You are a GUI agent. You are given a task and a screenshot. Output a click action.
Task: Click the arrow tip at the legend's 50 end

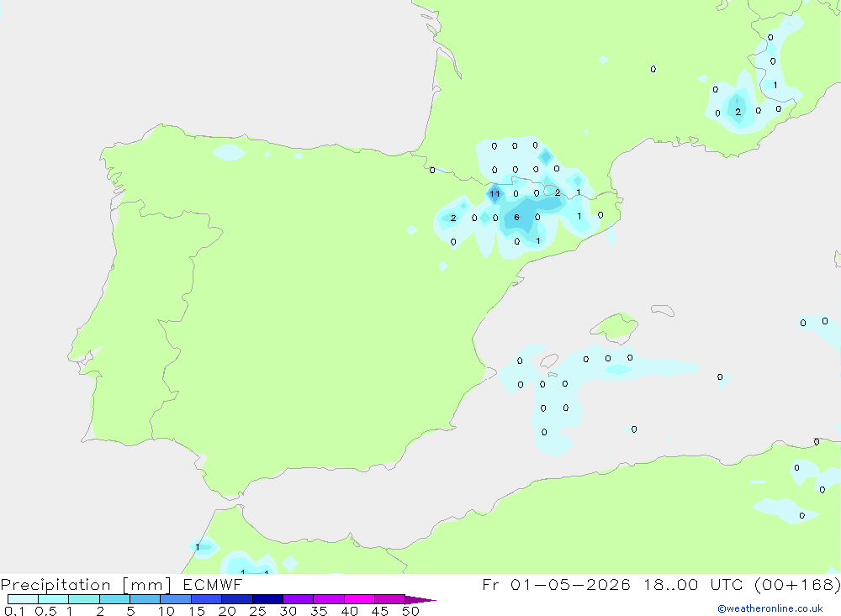click(x=421, y=599)
